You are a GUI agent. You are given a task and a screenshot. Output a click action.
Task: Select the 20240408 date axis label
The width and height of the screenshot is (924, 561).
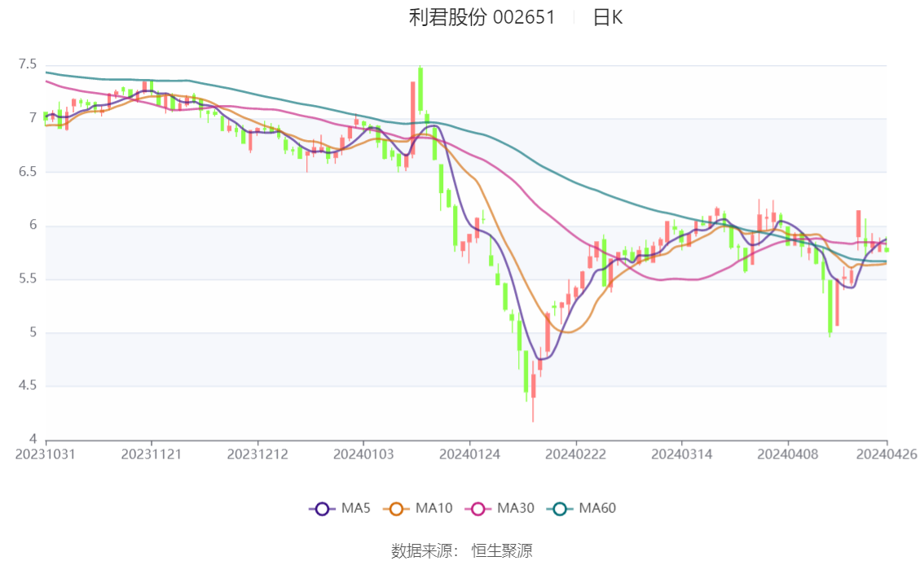pyautogui.click(x=787, y=454)
